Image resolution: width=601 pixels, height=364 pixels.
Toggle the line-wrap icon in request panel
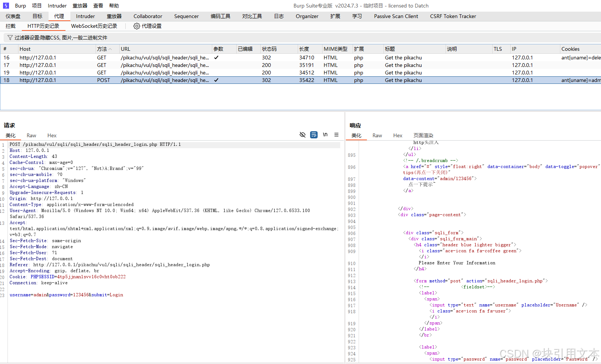tap(314, 135)
